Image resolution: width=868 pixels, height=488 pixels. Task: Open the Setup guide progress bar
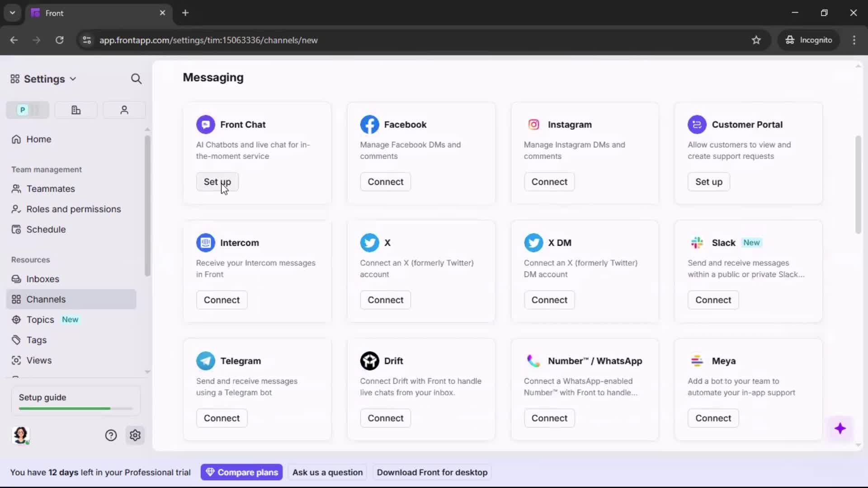pos(75,408)
